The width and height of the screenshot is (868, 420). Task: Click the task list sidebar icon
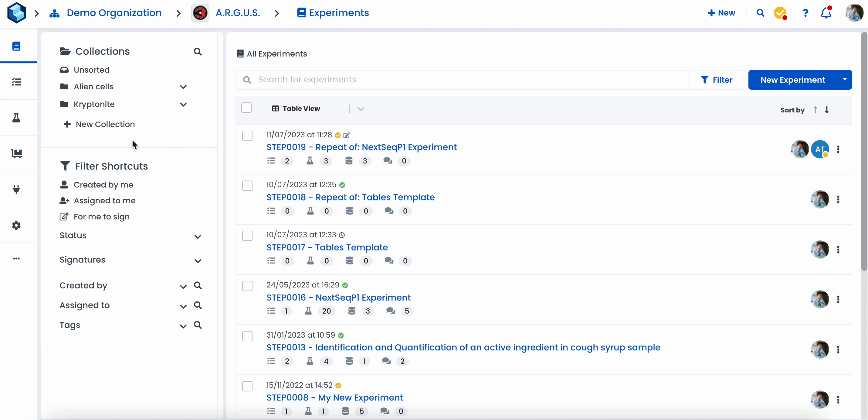[16, 82]
